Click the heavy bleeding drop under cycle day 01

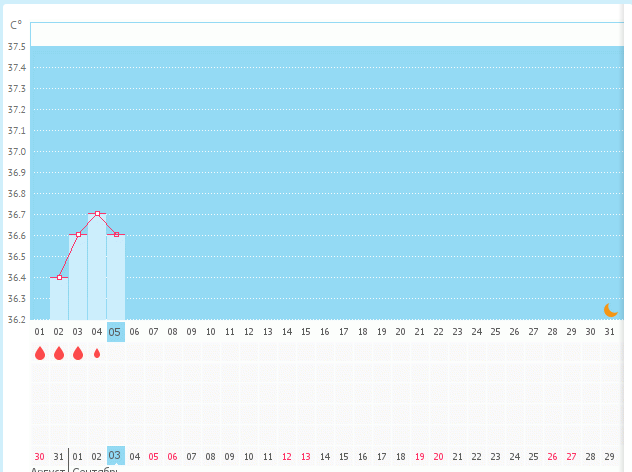click(x=40, y=353)
